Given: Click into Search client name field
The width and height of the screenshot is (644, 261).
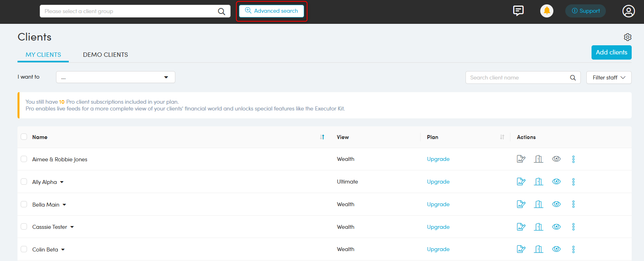Looking at the screenshot, I should pyautogui.click(x=517, y=77).
